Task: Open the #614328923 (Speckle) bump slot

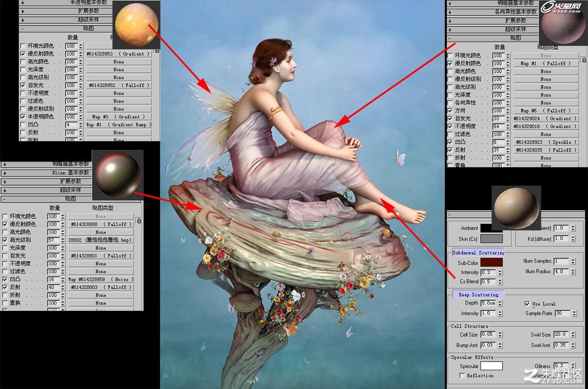Action: pos(546,142)
